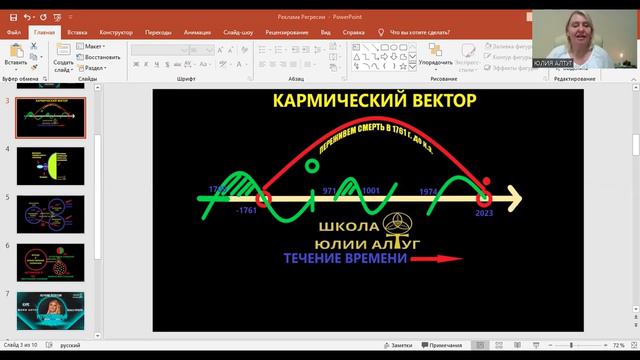Cut selection with the scissors icon
This screenshot has height=360, width=640.
[x=34, y=46]
